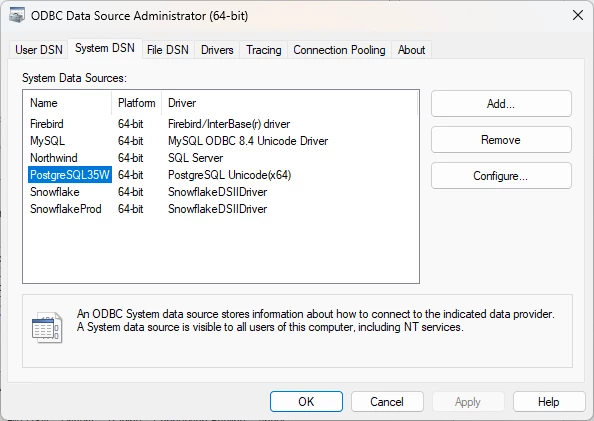The image size is (594, 421).
Task: Open the File DSN tab
Action: [167, 50]
